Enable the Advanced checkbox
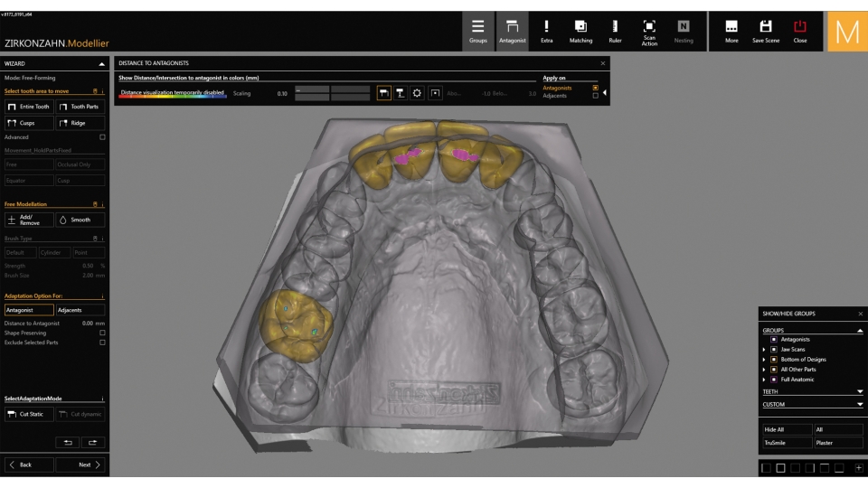This screenshot has height=488, width=868. 102,136
